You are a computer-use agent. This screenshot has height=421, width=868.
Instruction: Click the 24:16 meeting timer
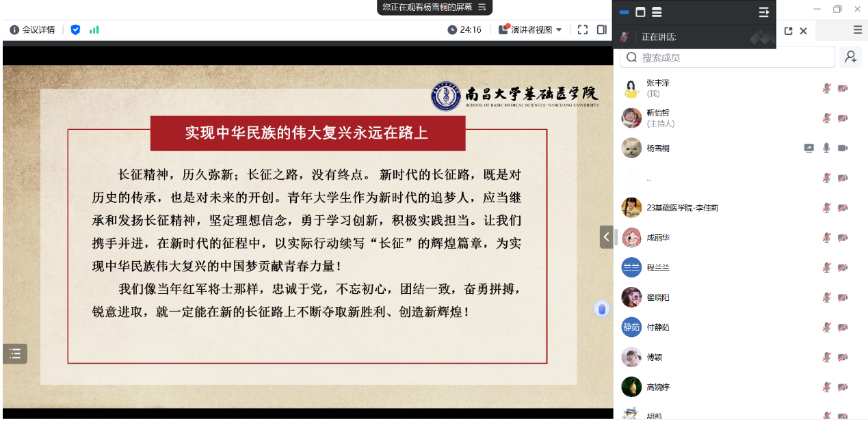click(464, 29)
